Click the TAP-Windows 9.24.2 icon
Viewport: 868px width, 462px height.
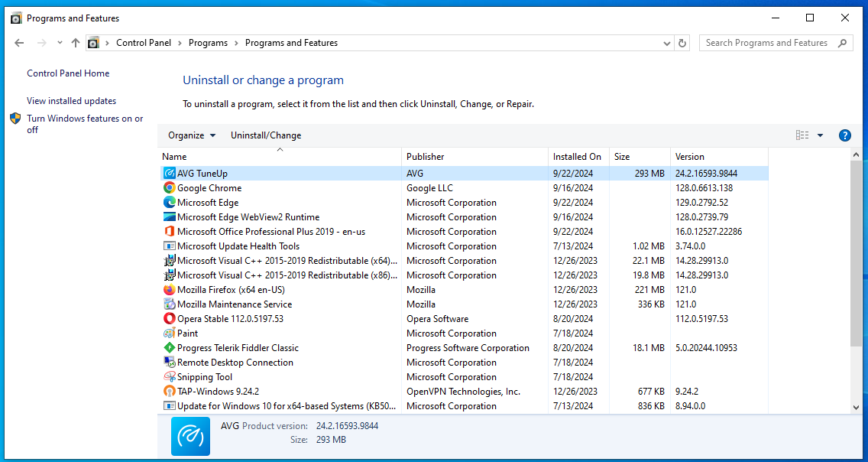tap(170, 391)
